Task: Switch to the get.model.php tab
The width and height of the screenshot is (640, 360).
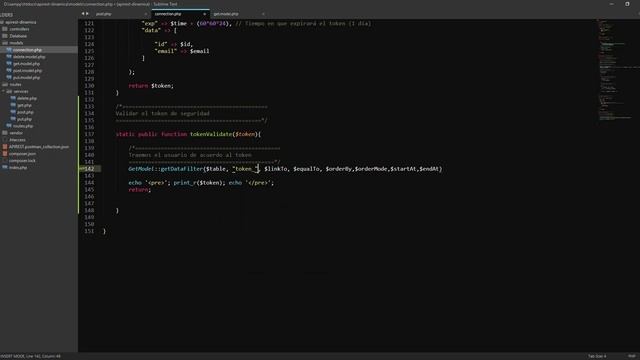Action: 226,14
